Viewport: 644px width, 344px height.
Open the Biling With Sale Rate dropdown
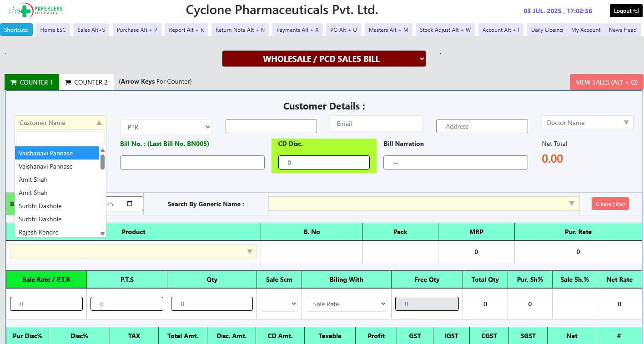(x=346, y=304)
